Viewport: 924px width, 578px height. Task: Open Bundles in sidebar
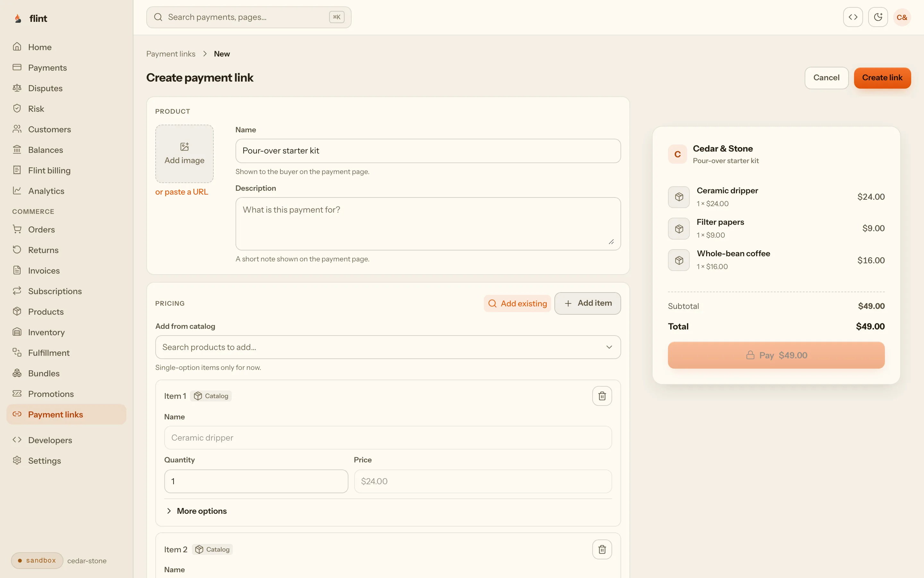point(66,373)
